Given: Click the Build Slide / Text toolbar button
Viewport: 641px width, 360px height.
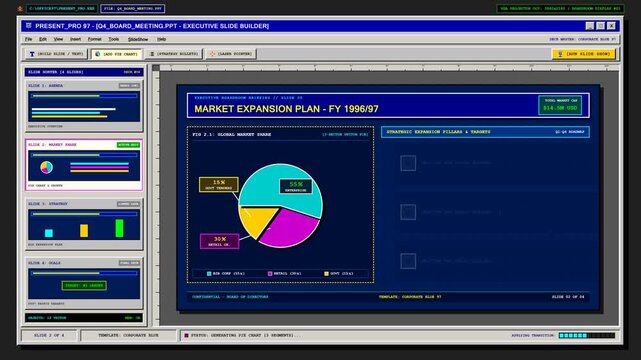Looking at the screenshot, I should click(x=56, y=54).
